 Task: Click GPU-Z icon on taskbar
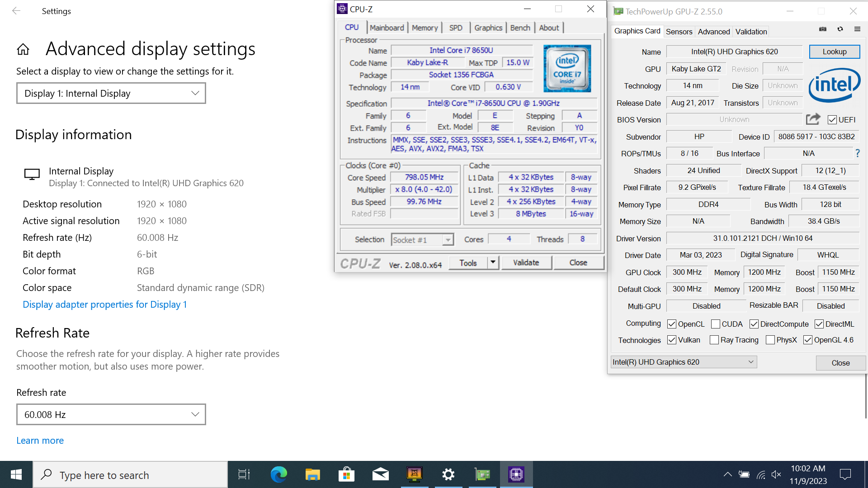click(x=482, y=474)
